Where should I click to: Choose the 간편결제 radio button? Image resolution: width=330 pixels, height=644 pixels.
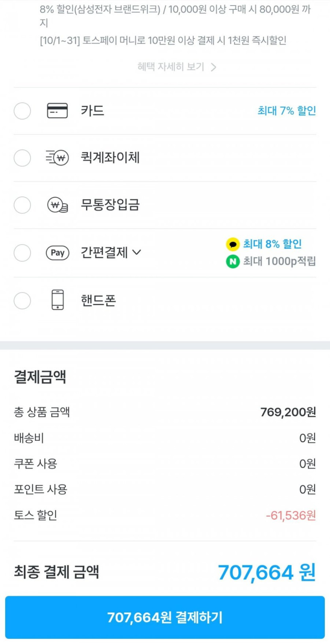22,253
